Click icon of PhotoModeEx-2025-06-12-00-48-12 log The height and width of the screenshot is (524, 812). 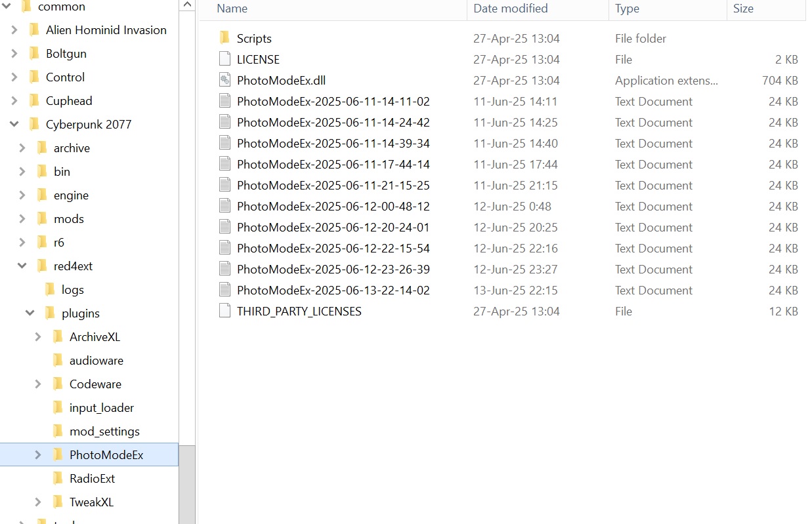click(224, 206)
